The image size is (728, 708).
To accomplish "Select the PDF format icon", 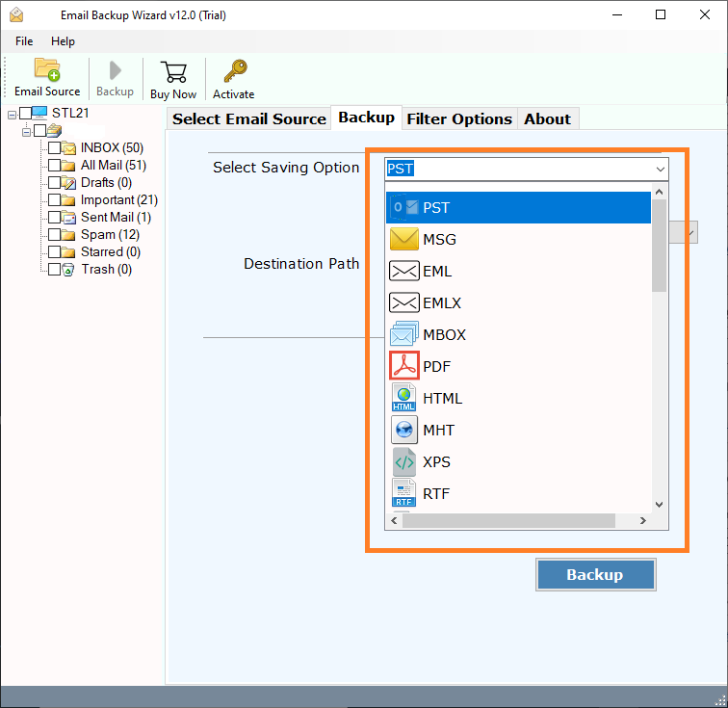I will tap(404, 366).
